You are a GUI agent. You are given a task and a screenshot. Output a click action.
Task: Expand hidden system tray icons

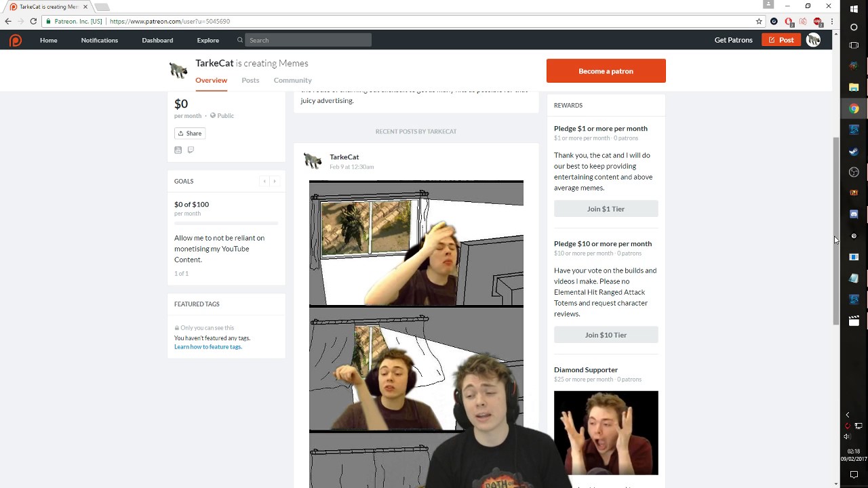click(x=847, y=415)
